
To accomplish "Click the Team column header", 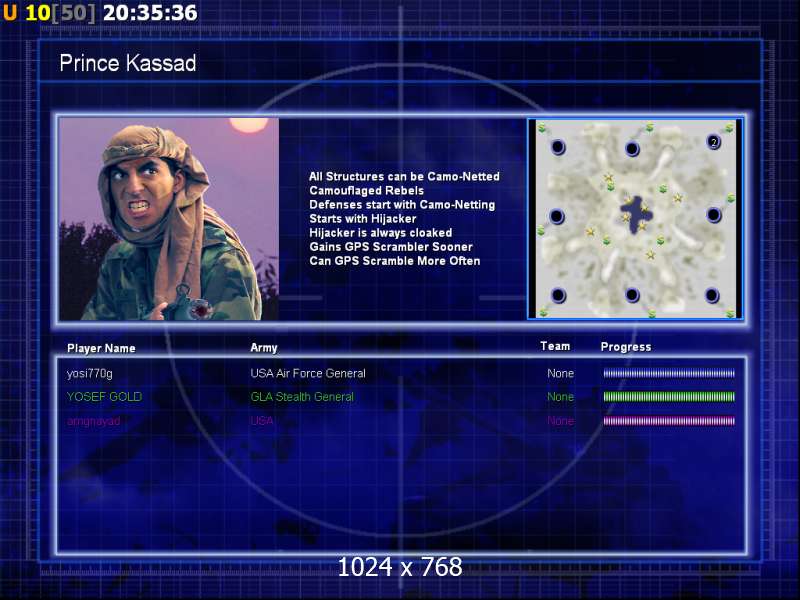I will click(x=555, y=346).
